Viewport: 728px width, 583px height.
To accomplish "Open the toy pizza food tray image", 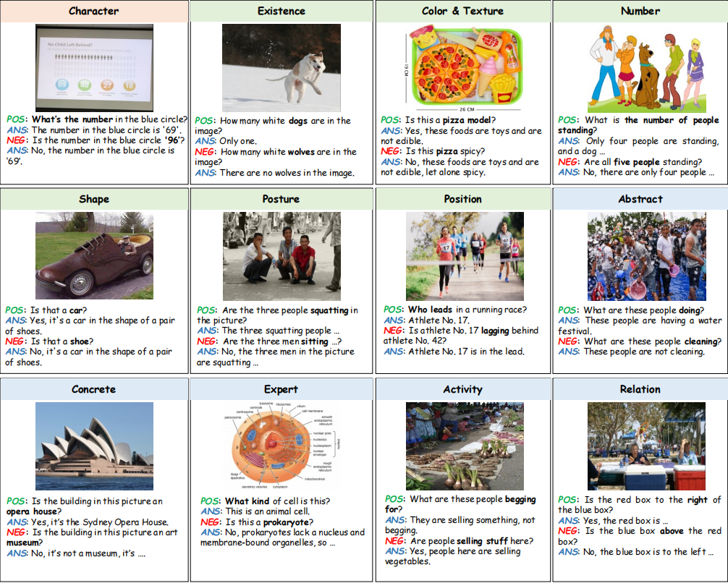I will point(463,68).
